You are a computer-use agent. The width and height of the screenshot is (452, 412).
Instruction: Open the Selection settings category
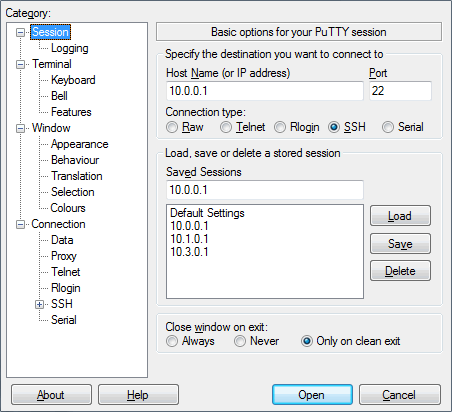coord(73,192)
